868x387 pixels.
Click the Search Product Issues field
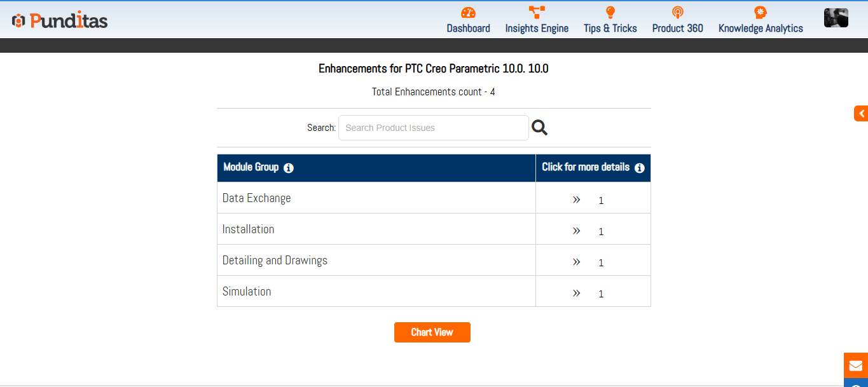point(433,128)
